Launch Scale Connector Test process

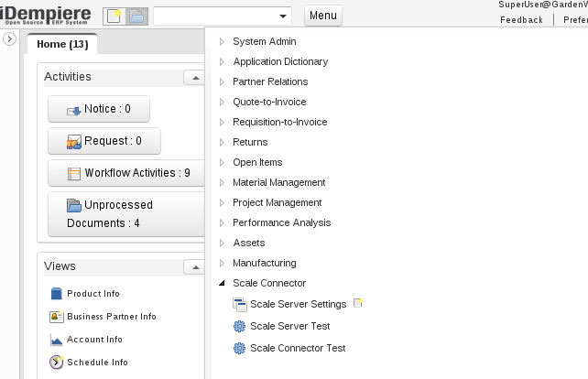tap(298, 348)
